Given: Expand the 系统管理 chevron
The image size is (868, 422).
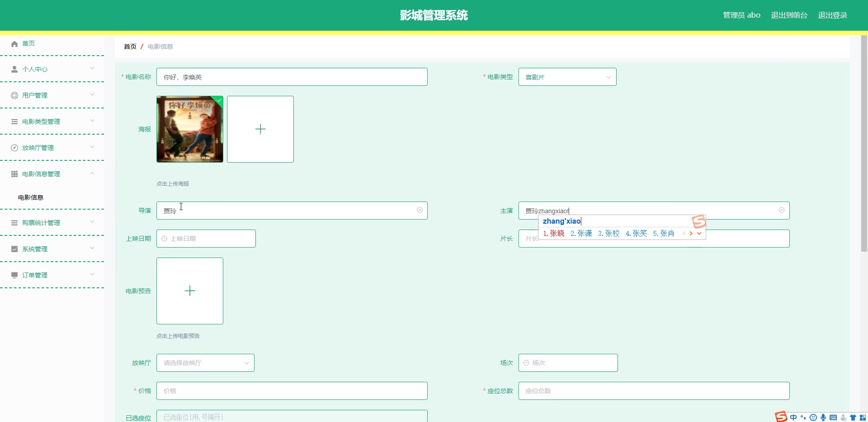Looking at the screenshot, I should [x=92, y=248].
